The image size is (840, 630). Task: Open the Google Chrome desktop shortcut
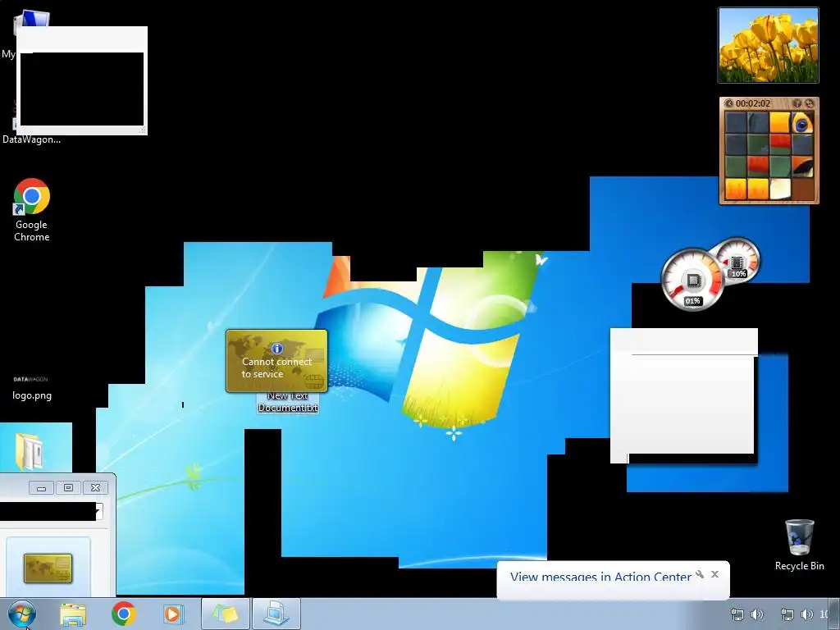pyautogui.click(x=32, y=209)
